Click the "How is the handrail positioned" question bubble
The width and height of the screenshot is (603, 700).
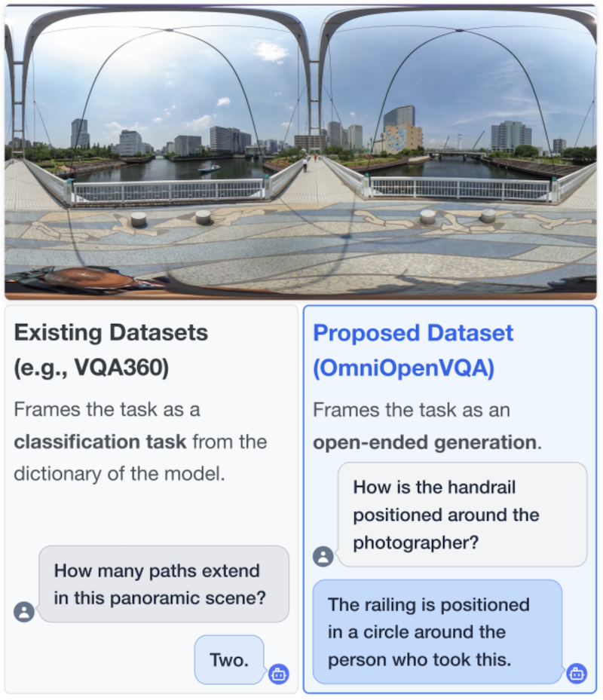coord(461,515)
